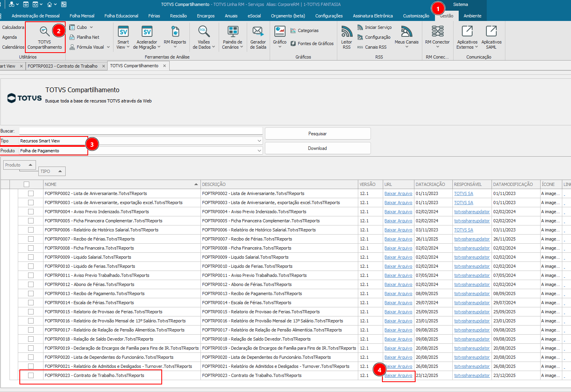Open the Leitor RSS reader
Image resolution: width=571 pixels, height=392 pixels.
pos(346,32)
